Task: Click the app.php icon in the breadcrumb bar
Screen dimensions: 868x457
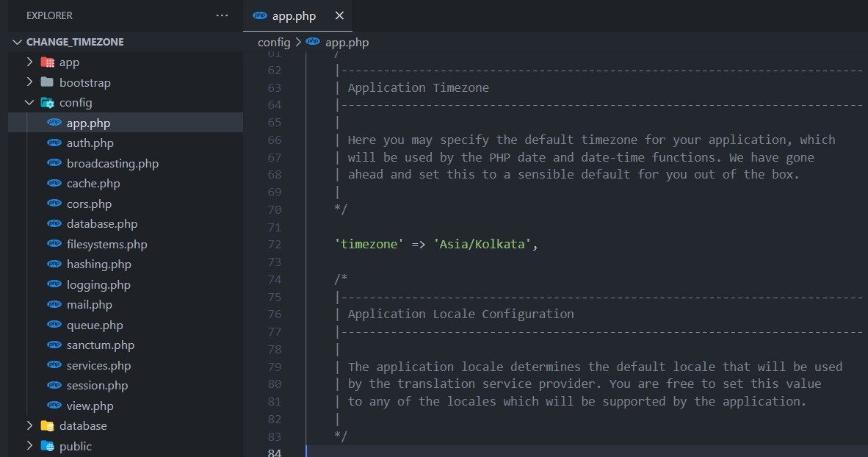Action: [312, 42]
